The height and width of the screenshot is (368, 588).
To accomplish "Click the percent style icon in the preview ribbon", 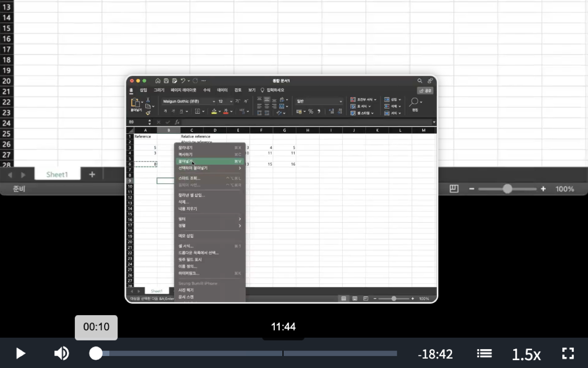I will (x=311, y=111).
